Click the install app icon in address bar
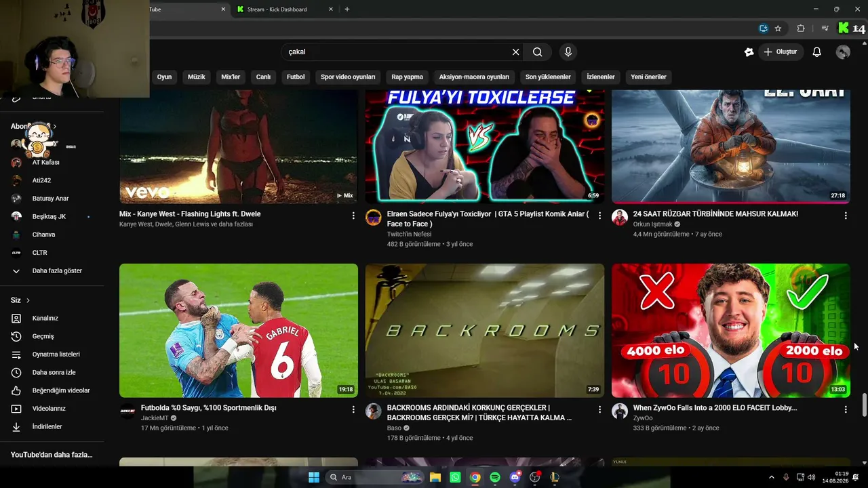 click(x=763, y=28)
